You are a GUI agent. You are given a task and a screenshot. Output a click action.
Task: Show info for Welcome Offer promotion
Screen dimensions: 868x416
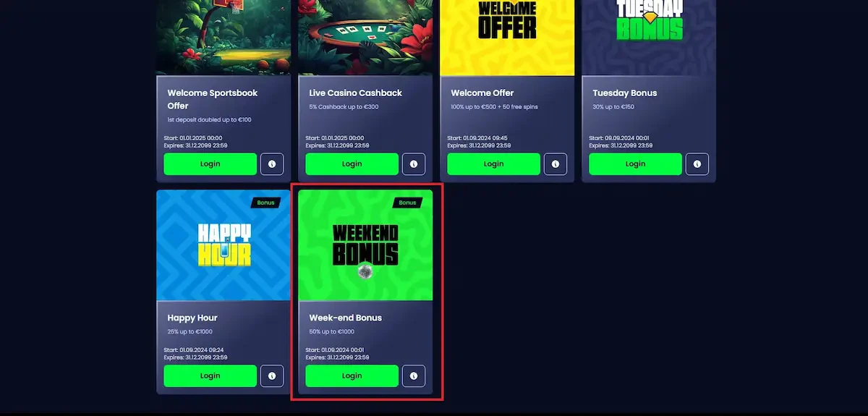[x=556, y=164]
